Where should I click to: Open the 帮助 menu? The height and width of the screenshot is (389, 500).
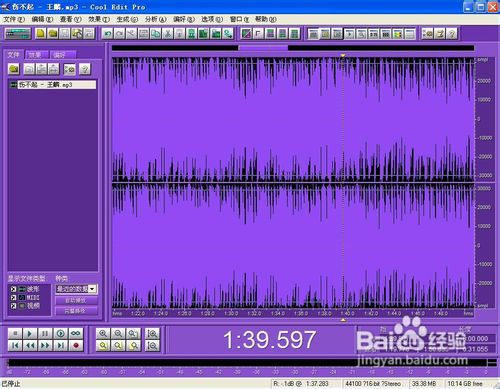(266, 19)
